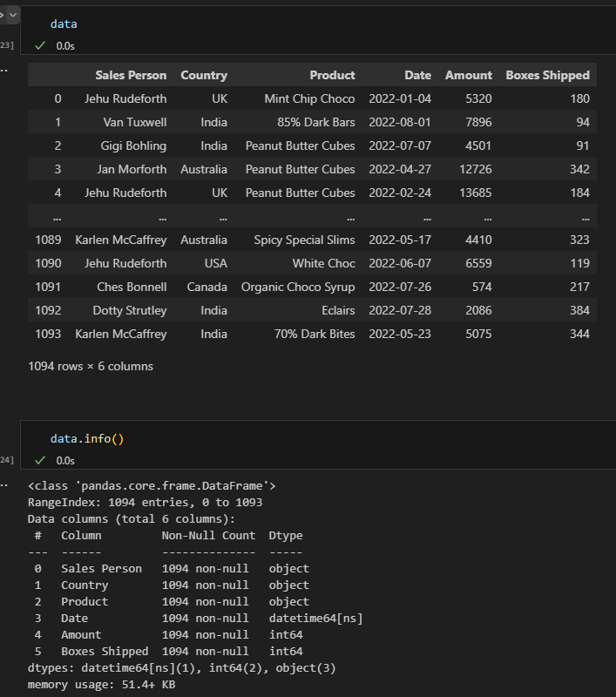
Task: Click date '2022-04-27'
Action: point(400,169)
